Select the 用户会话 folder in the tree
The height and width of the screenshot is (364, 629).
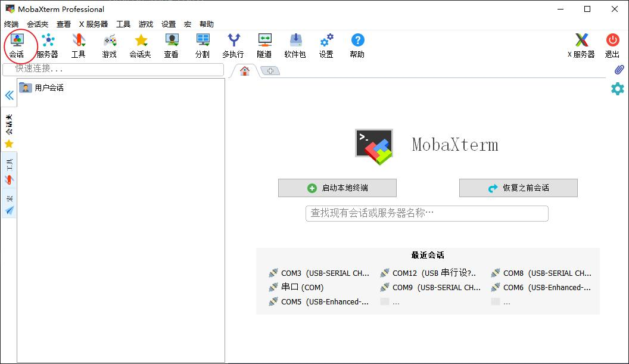click(42, 88)
